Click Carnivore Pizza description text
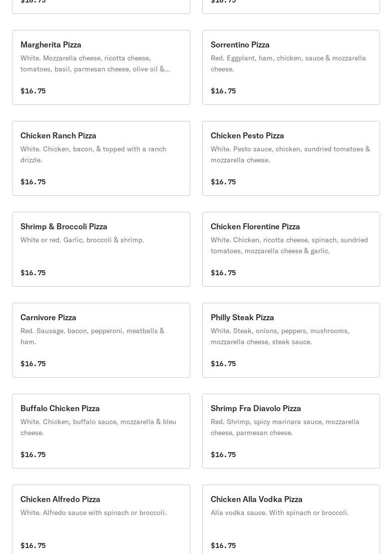 (x=92, y=336)
